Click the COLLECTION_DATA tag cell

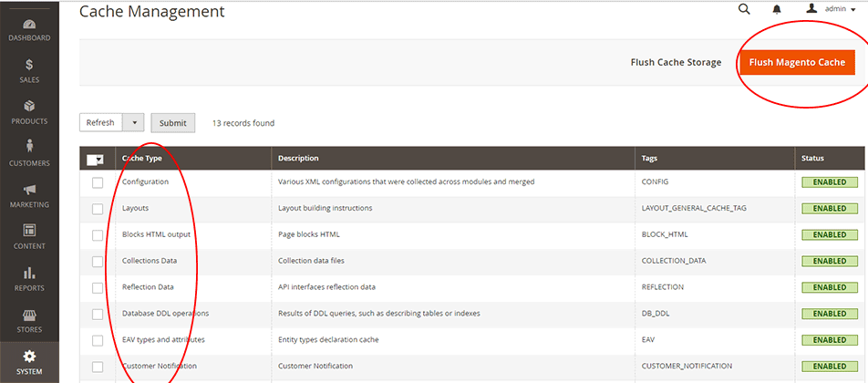click(x=673, y=261)
